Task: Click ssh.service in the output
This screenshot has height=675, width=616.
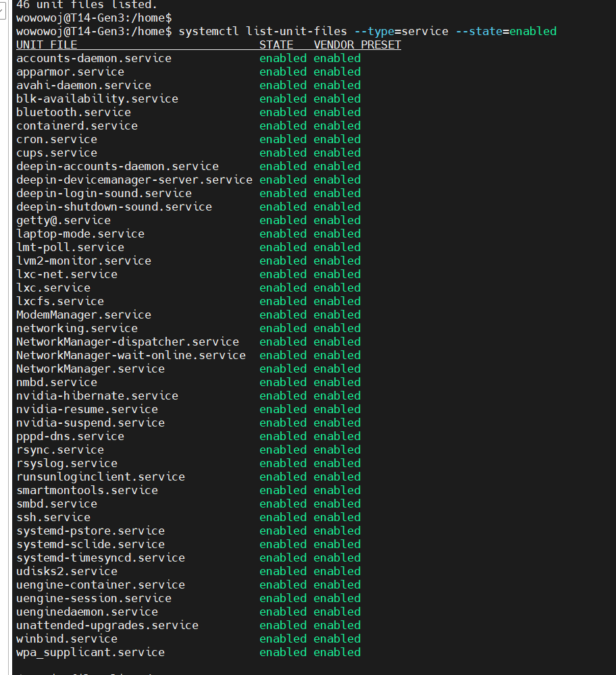Action: pyautogui.click(x=53, y=517)
